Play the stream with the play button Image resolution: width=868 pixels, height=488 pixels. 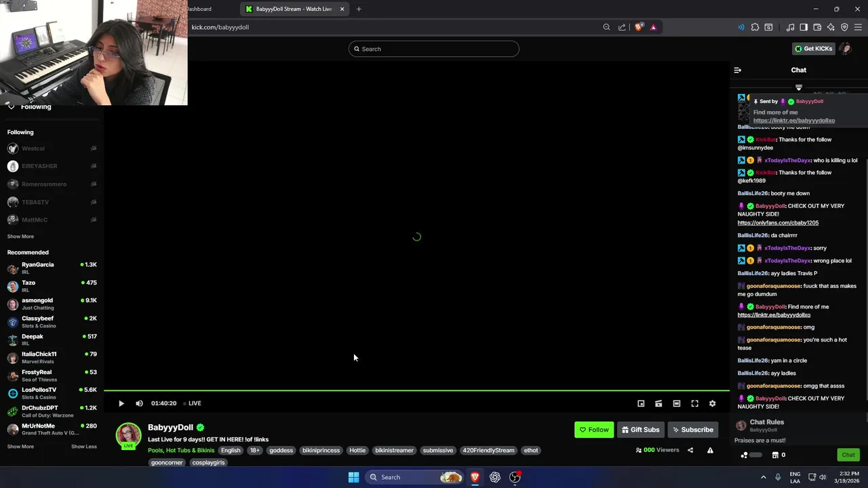tap(121, 403)
